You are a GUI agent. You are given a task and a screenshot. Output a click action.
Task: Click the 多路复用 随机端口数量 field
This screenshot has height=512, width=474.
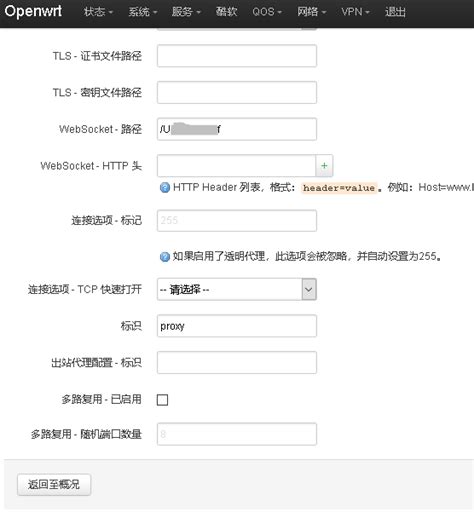click(x=237, y=434)
